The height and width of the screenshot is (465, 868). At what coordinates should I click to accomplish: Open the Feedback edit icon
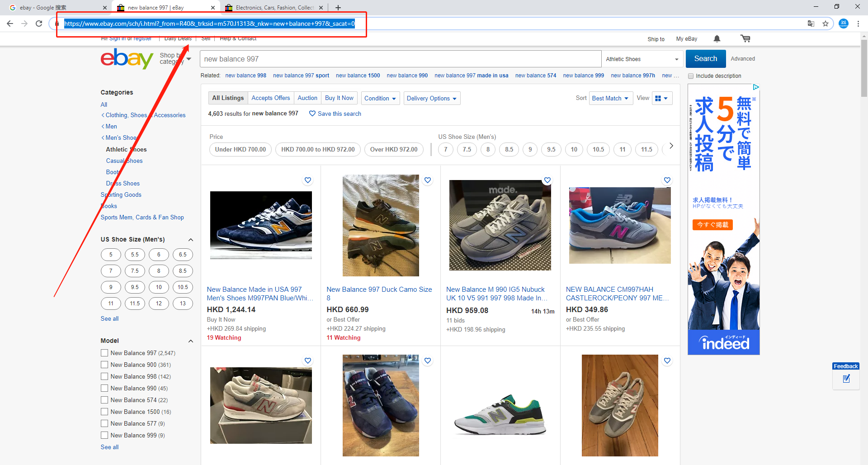(846, 379)
